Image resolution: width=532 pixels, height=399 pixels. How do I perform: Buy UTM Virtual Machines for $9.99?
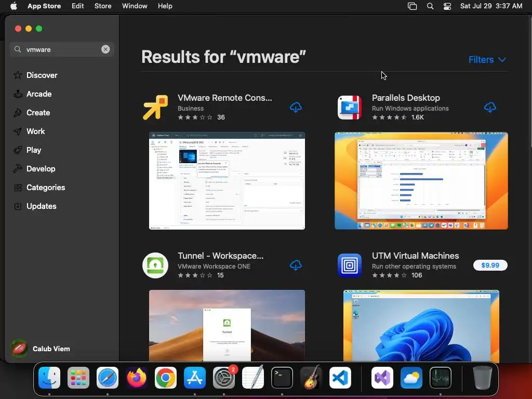(490, 265)
